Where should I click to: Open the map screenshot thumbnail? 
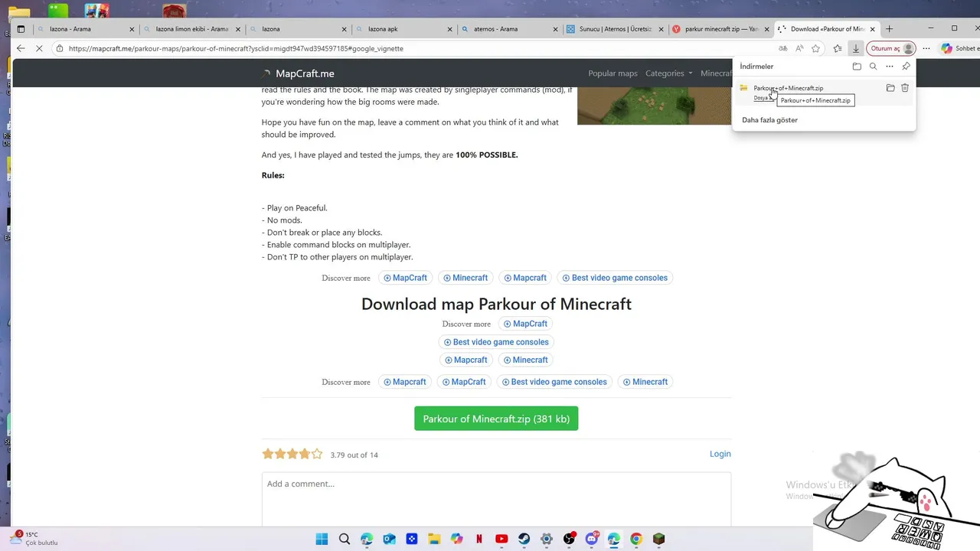[x=655, y=106]
